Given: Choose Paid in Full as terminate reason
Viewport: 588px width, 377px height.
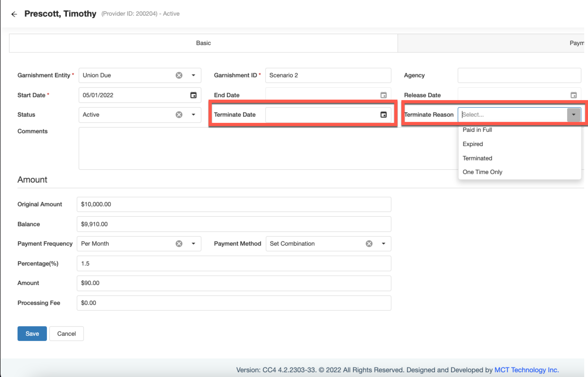Looking at the screenshot, I should pos(520,130).
